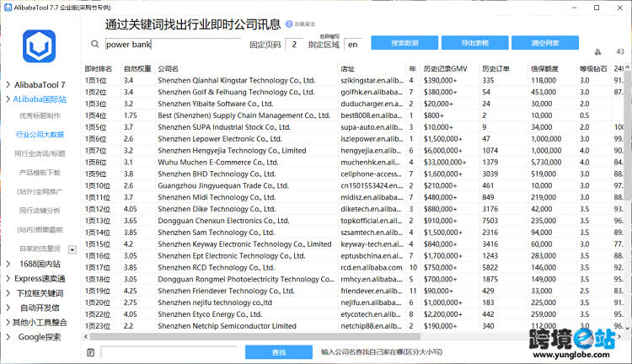Click order count 7503 cell
632x364 pixels.
point(490,221)
